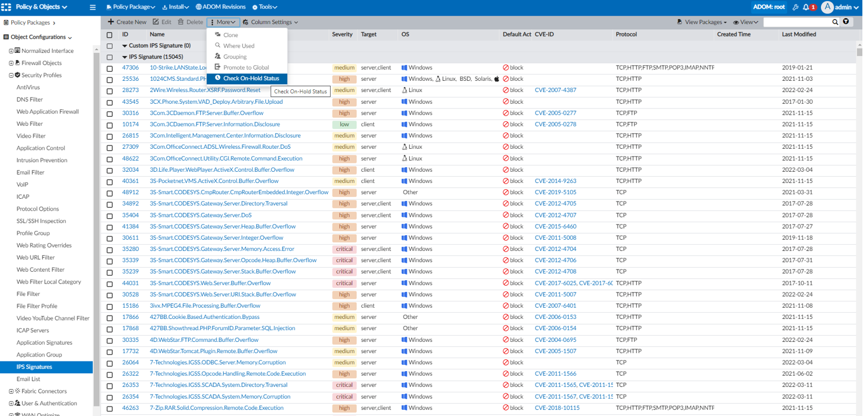Viewport: 868px width, 416px height.
Task: Expand the Fabric Connectors tree node
Action: click(11, 391)
